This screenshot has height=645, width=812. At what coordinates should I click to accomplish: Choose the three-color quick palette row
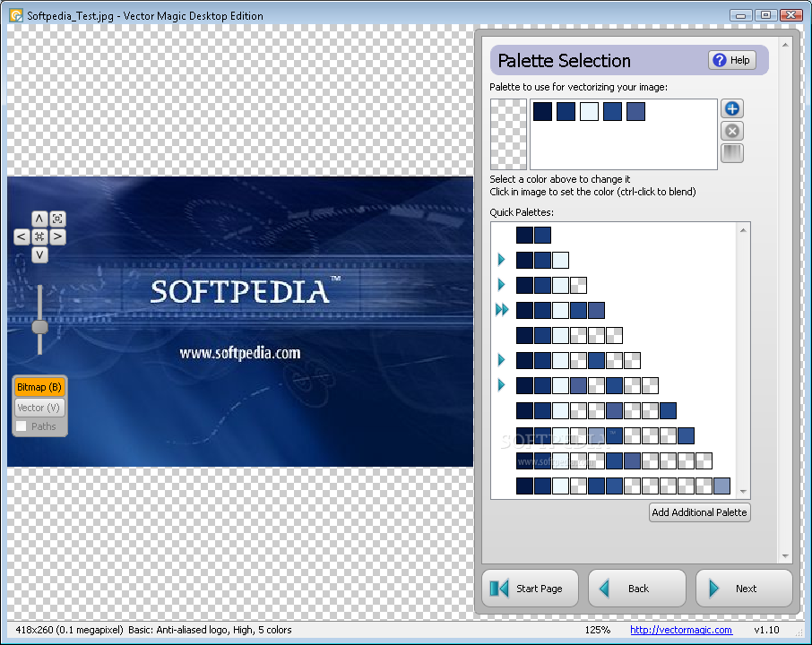tap(542, 260)
